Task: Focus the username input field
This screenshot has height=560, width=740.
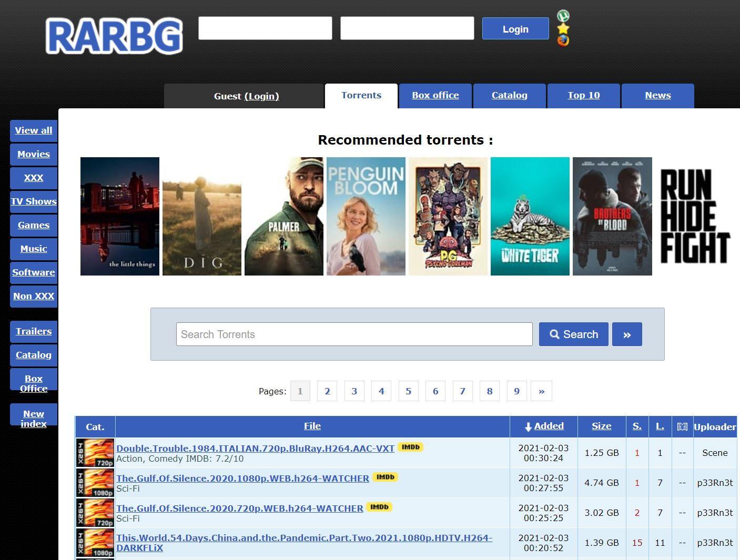Action: tap(265, 28)
